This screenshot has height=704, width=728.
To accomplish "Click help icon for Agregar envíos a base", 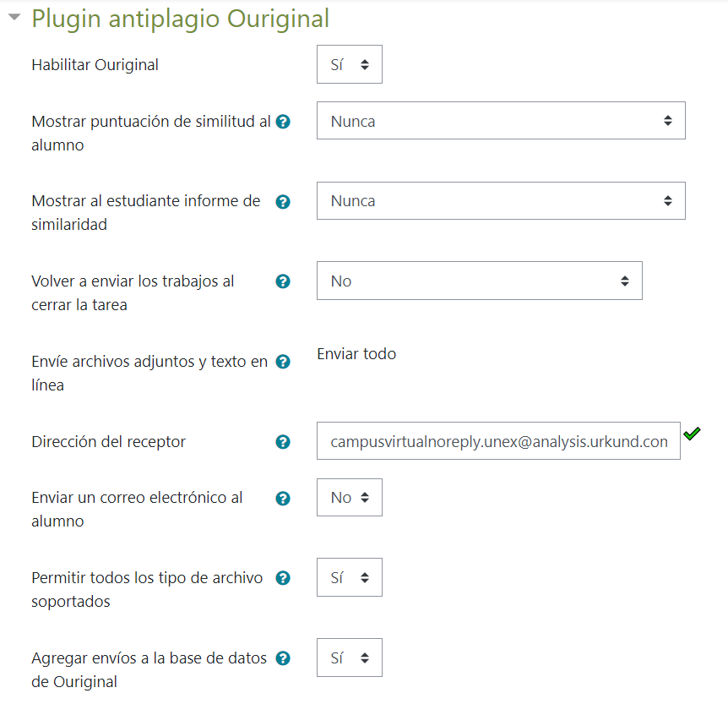I will coord(284,658).
